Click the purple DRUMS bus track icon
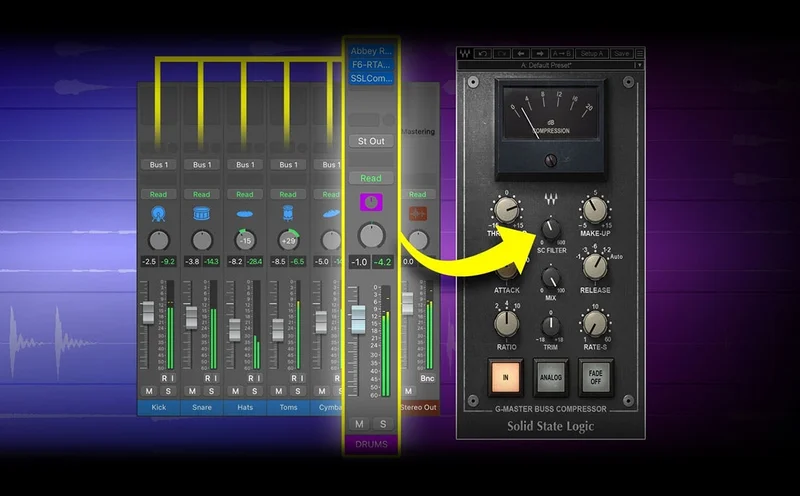The height and width of the screenshot is (496, 800). tap(371, 202)
